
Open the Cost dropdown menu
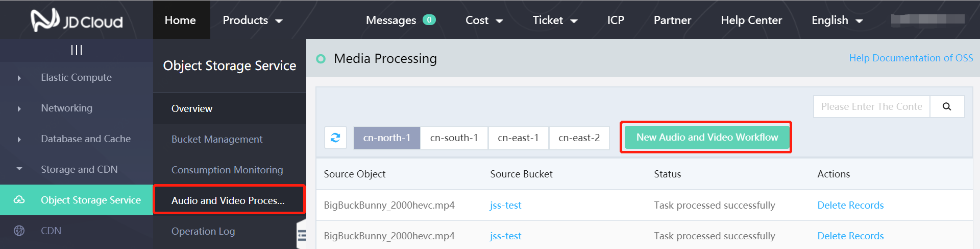(484, 20)
